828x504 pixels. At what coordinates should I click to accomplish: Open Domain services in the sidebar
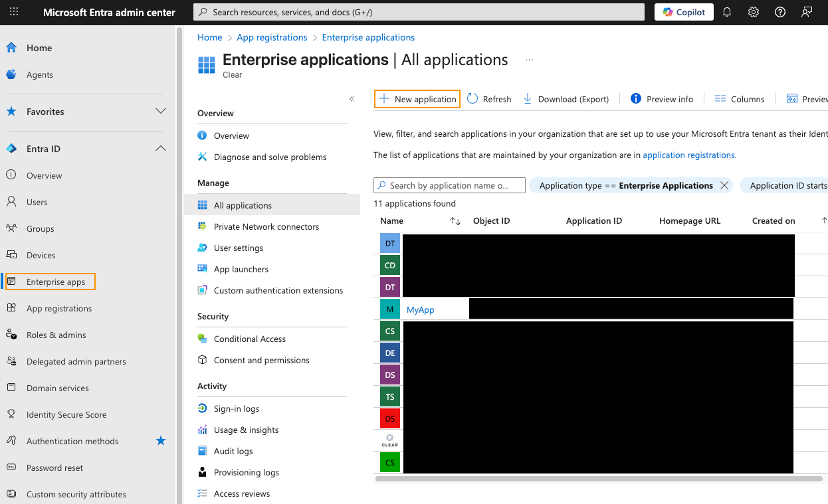click(58, 388)
